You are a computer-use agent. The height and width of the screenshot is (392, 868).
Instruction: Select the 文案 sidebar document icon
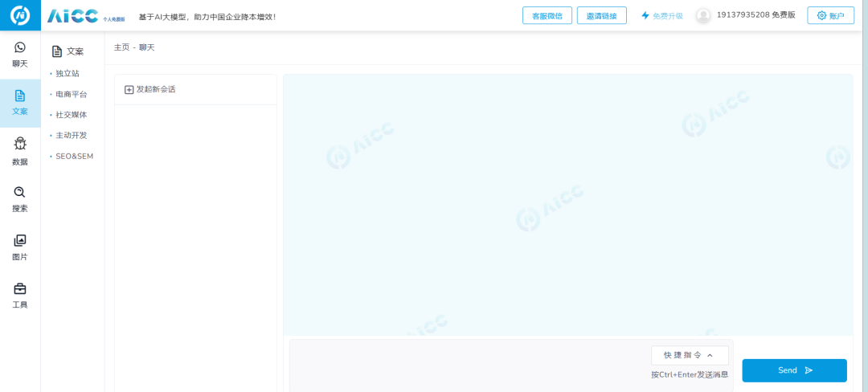click(x=20, y=96)
